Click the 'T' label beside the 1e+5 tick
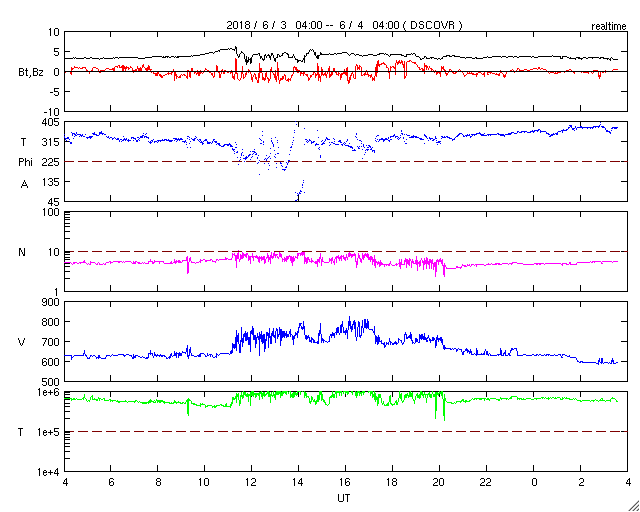Image resolution: width=640 pixels, height=512 pixels. click(20, 432)
